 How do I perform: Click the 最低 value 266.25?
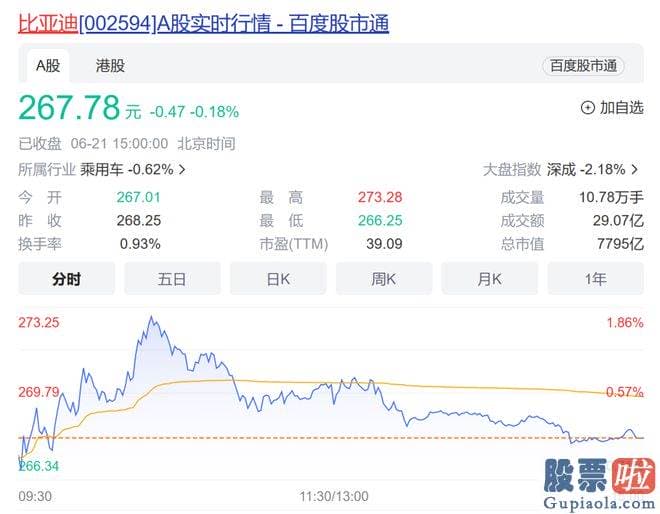coord(380,221)
